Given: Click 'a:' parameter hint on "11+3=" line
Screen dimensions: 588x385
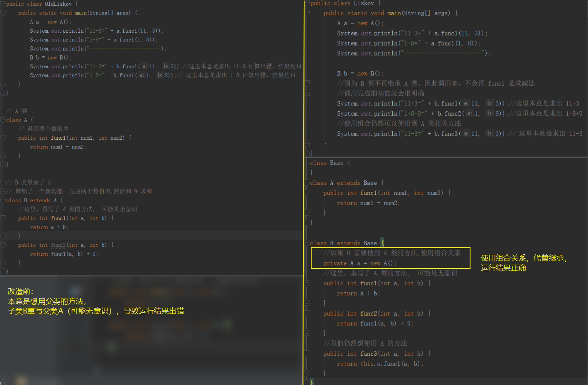Looking at the screenshot, I should (x=466, y=103).
